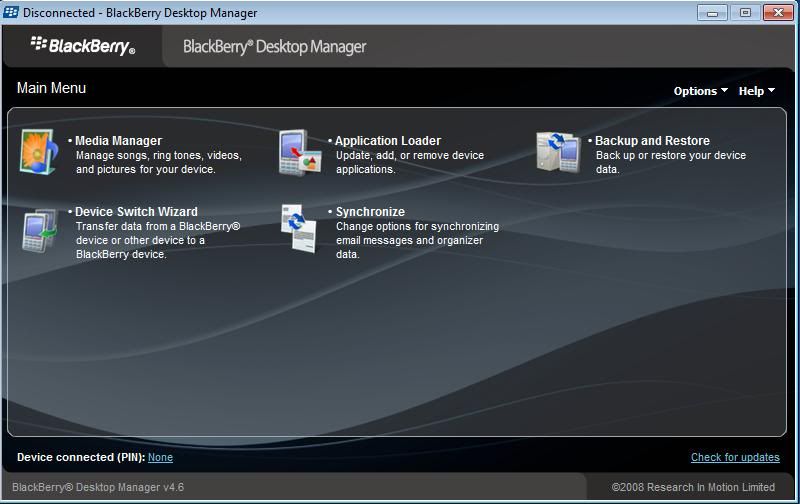Click the BlackBerry logo in header

point(83,45)
